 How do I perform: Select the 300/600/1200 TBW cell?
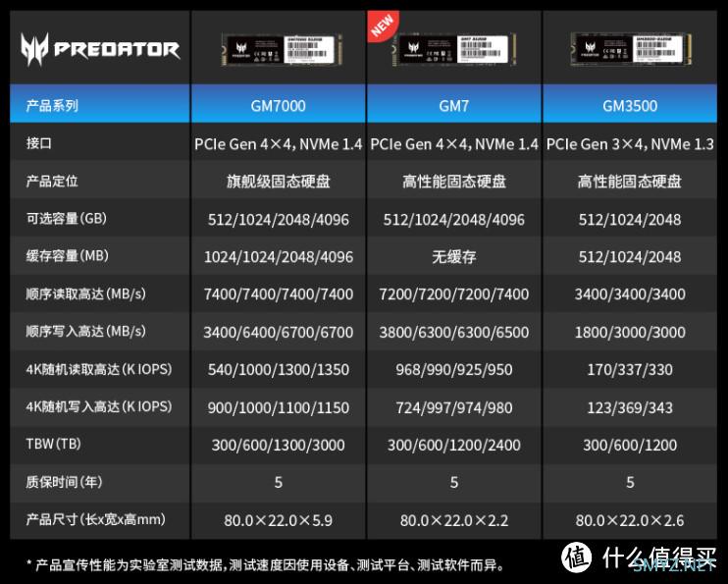pos(630,445)
